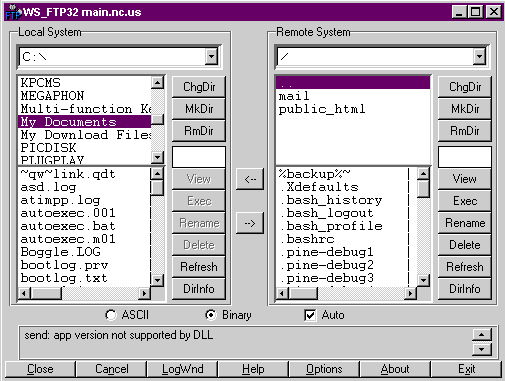Click the log message area scroll-down arrow
Screen dimensions: 505x381
pyautogui.click(x=482, y=349)
